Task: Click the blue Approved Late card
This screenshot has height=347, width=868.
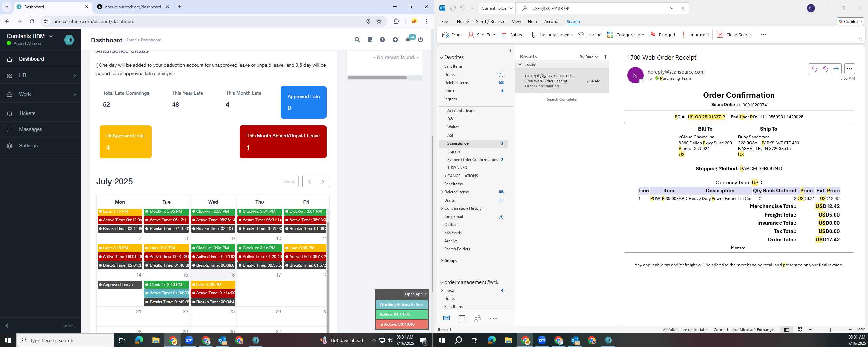Action: click(x=303, y=102)
